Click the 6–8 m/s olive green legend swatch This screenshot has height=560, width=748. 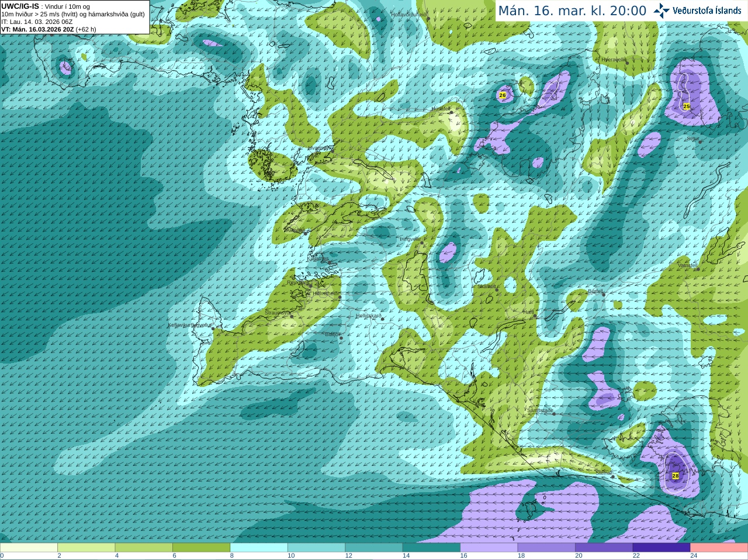tap(201, 547)
